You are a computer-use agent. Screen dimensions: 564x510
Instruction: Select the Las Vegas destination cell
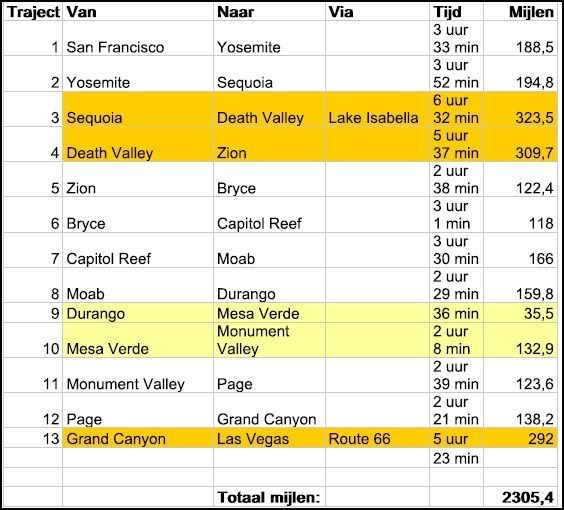269,438
